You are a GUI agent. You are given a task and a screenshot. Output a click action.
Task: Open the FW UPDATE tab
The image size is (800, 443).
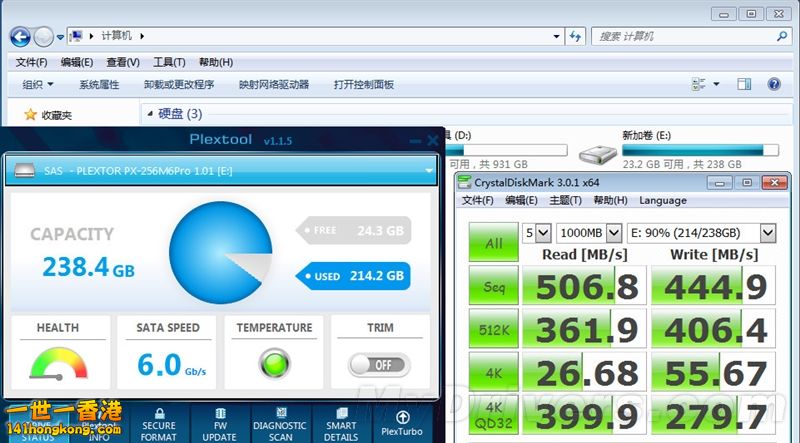tap(219, 425)
